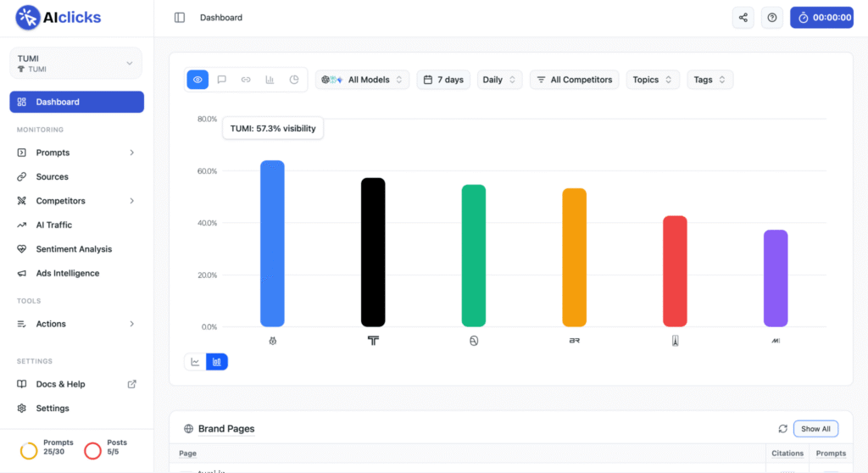Click the red bar in the chart
The height and width of the screenshot is (473, 868).
(675, 271)
